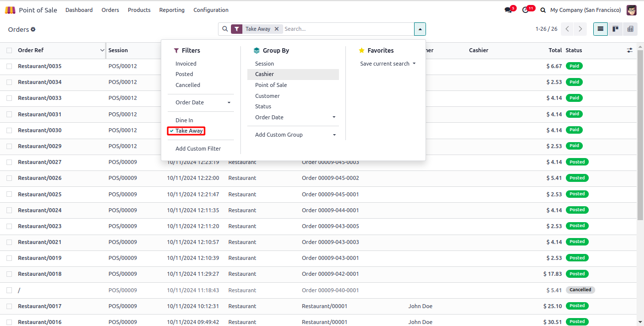Open Save current search dropdown
The height and width of the screenshot is (326, 644).
(388, 64)
